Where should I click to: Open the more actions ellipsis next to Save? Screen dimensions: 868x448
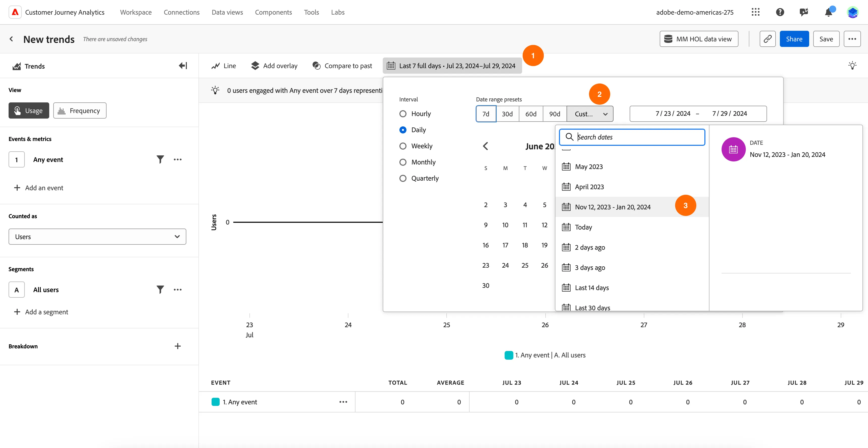coord(852,39)
